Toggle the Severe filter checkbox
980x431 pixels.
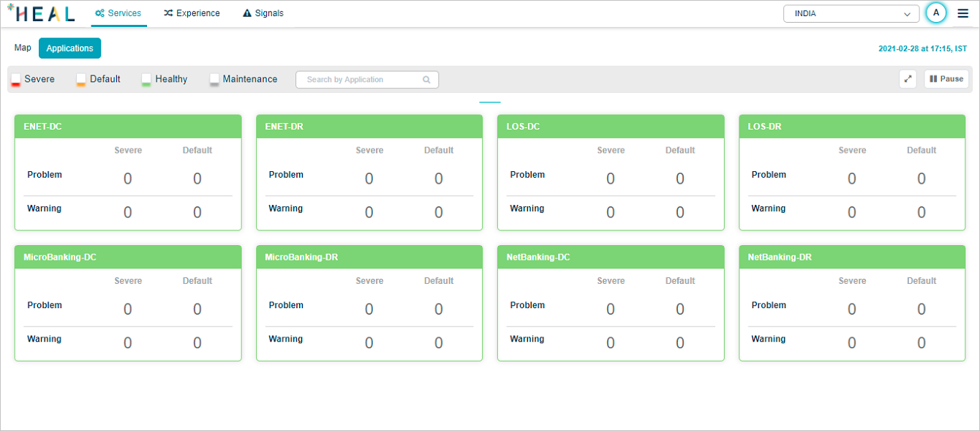[x=15, y=80]
